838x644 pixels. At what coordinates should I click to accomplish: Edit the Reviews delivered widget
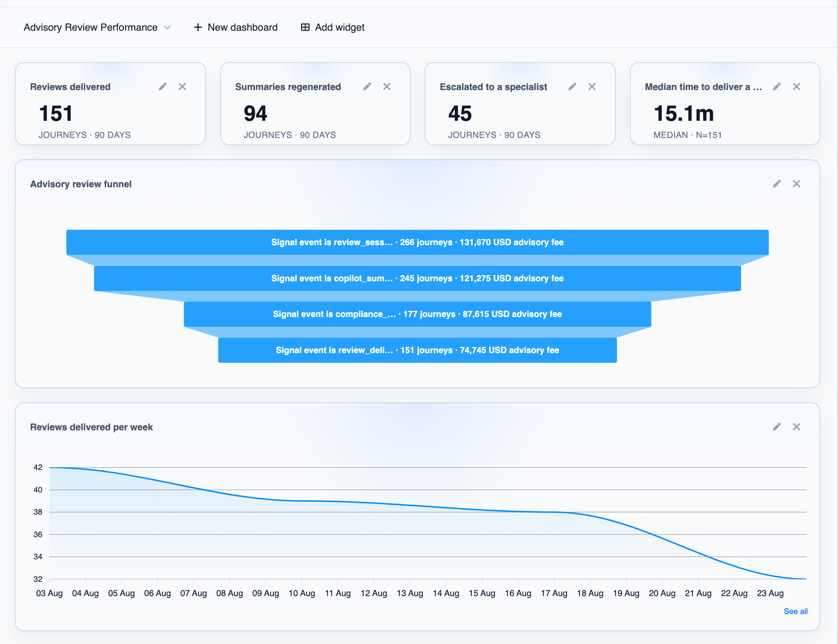(163, 86)
